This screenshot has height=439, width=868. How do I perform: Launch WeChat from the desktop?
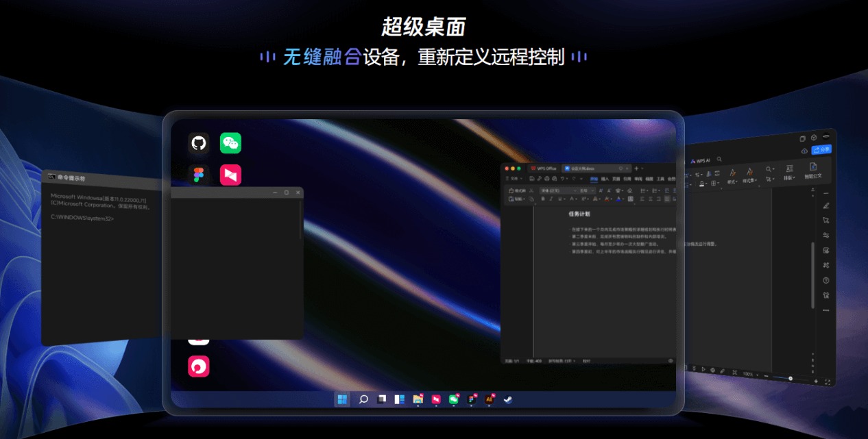click(230, 143)
